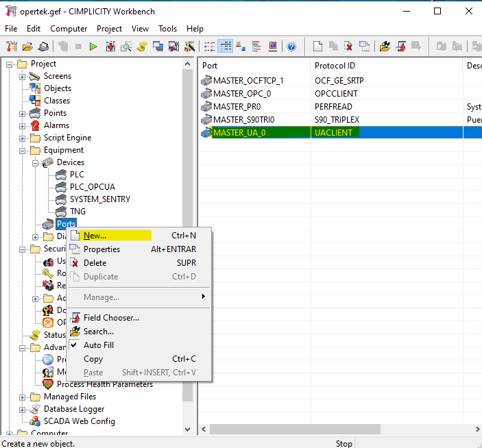
Task: Click the UACLIENT protocol cell
Action: (387, 133)
